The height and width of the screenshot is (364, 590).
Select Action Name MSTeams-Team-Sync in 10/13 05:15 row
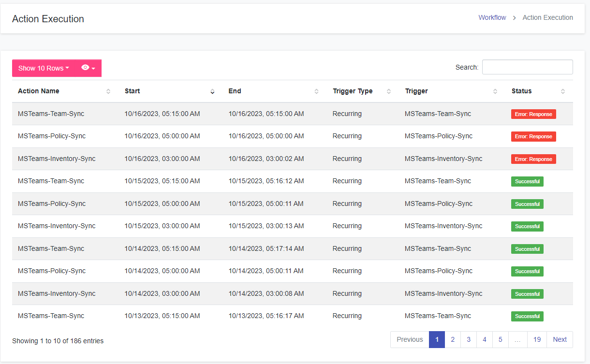[51, 316]
